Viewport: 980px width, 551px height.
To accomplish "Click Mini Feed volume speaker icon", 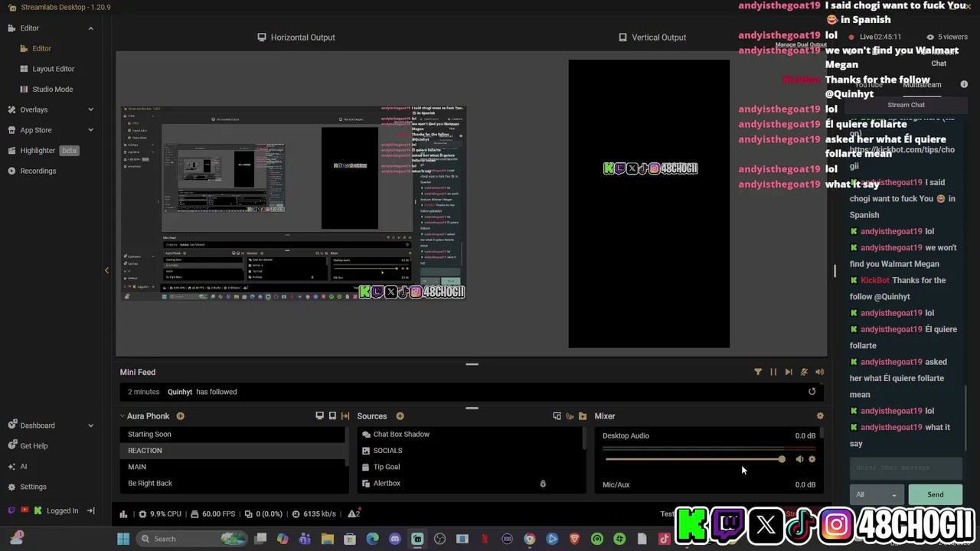I will [x=819, y=372].
